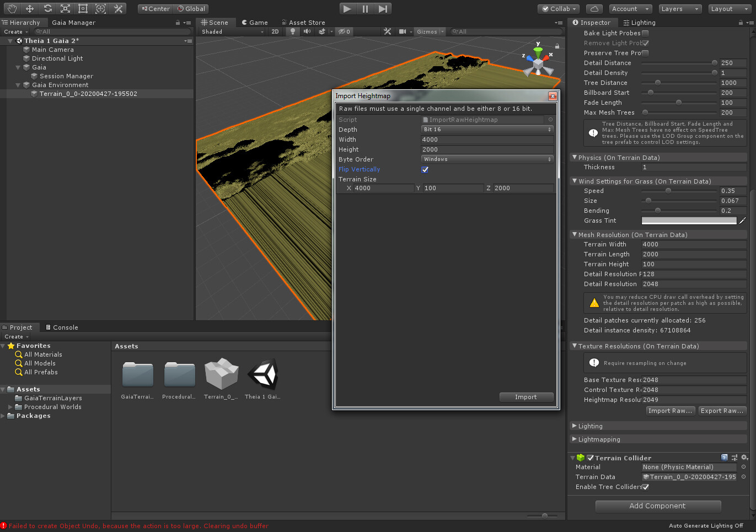Viewport: 756px width, 532px height.
Task: Toggle scene audio in the Scene view
Action: pos(307,31)
